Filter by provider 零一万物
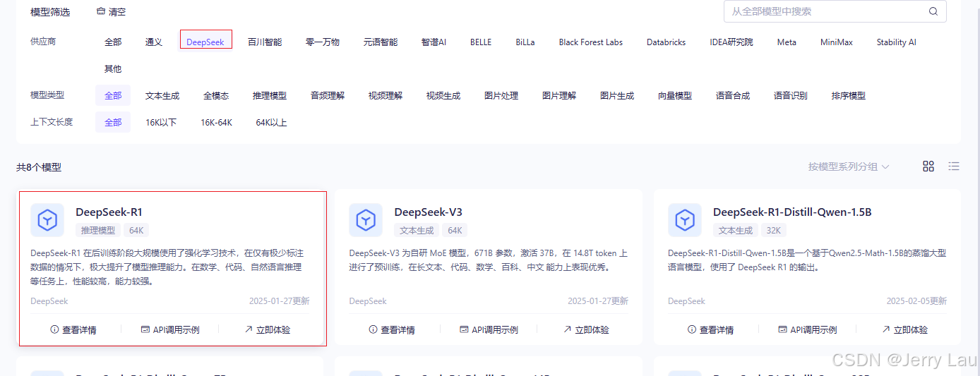980x376 pixels. 323,42
